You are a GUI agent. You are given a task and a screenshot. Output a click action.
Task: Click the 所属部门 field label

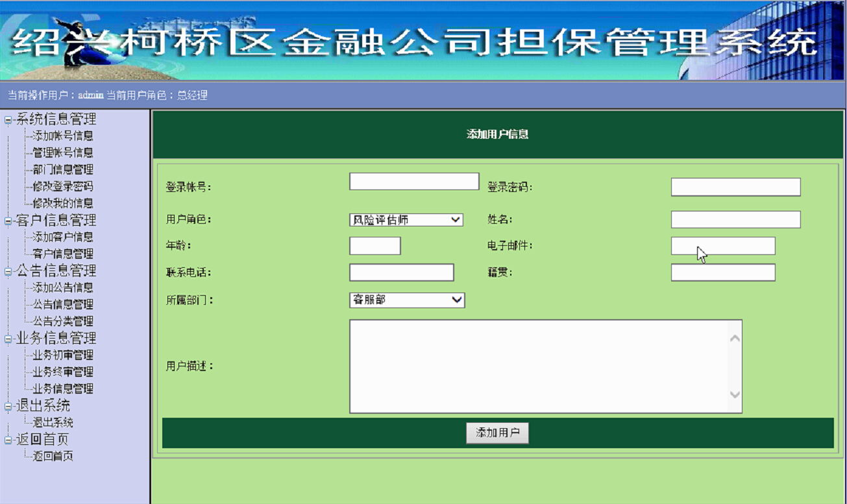pyautogui.click(x=188, y=300)
